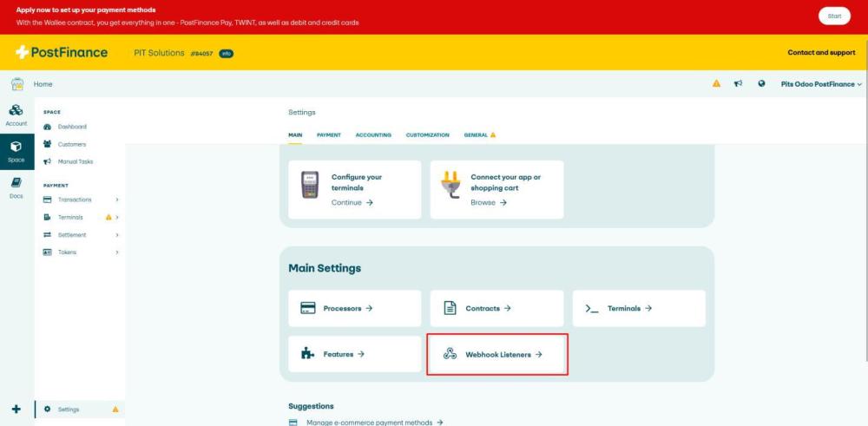This screenshot has width=868, height=426.
Task: Expand the Terminals sidebar chevron
Action: [x=117, y=218]
